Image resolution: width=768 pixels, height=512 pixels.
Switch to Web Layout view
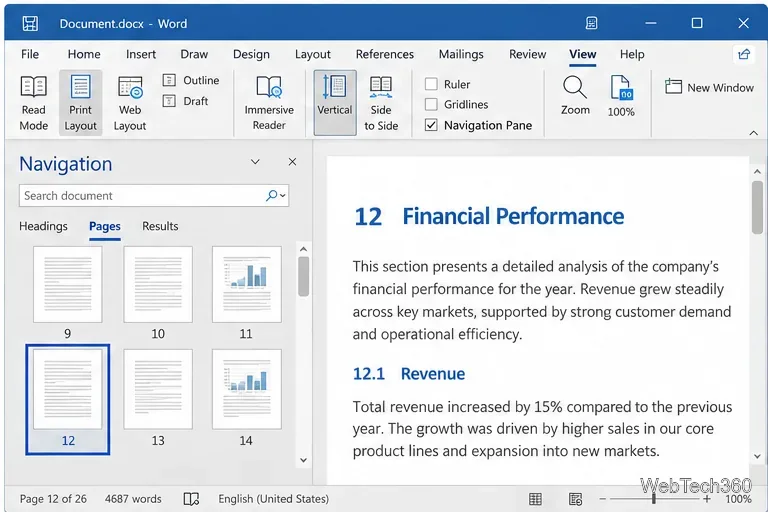point(130,103)
